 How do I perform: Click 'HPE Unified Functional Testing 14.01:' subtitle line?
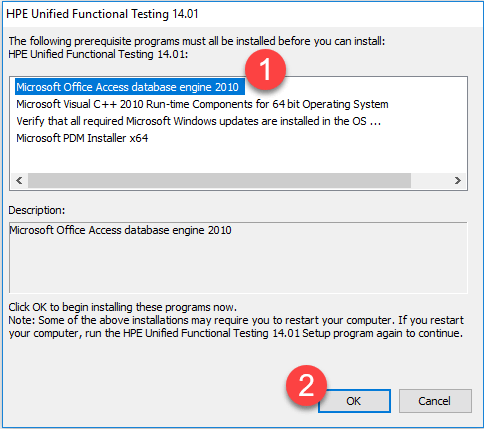click(98, 54)
